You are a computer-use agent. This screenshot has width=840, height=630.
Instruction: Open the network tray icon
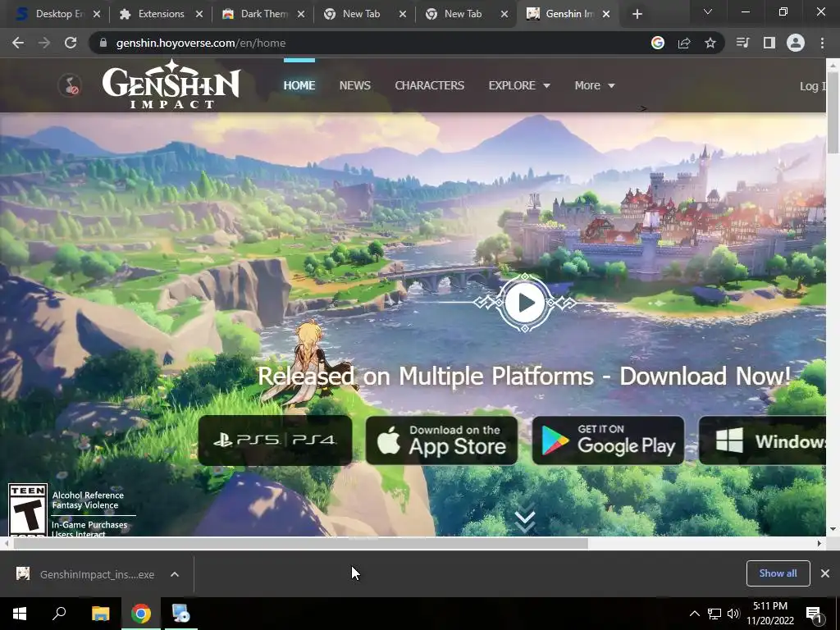(714, 614)
